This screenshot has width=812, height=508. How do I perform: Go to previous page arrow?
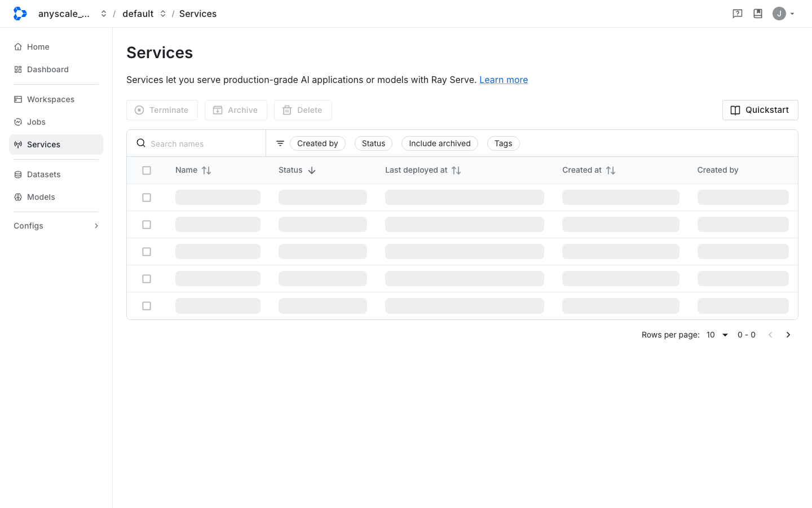770,335
